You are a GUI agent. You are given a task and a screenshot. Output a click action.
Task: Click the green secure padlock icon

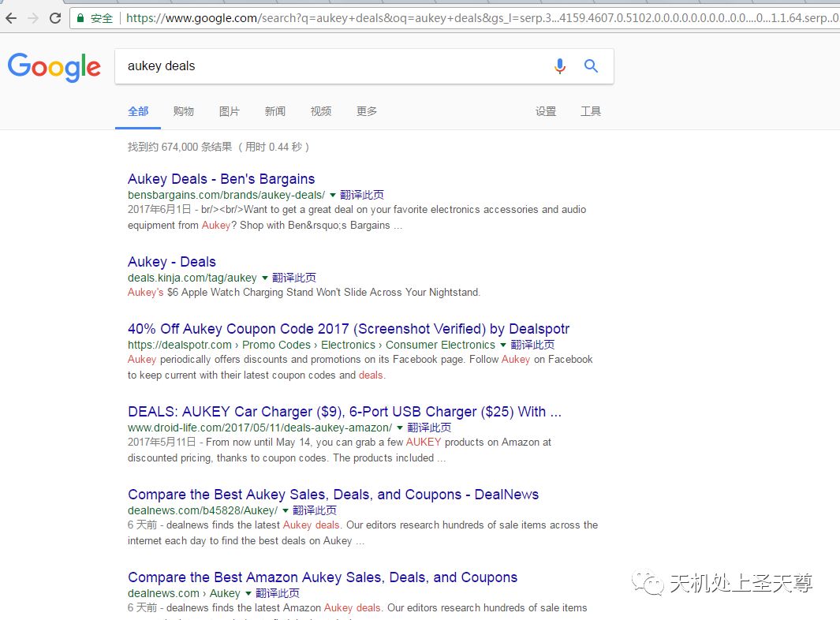pyautogui.click(x=80, y=18)
